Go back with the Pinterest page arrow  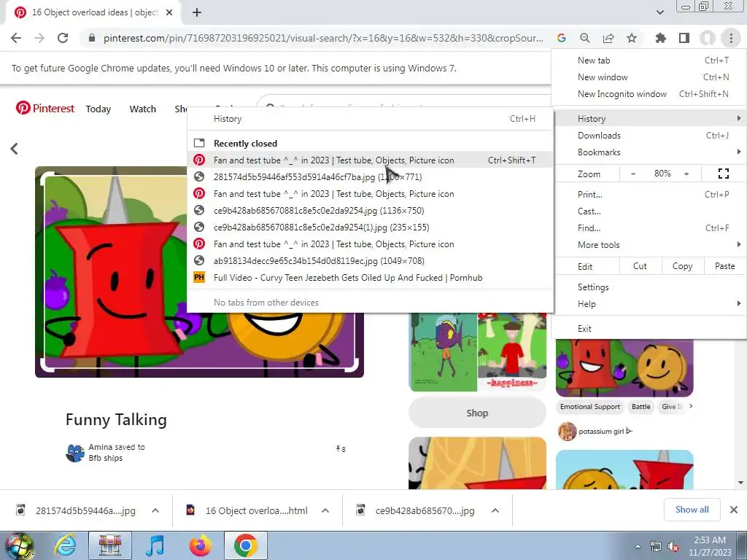[x=15, y=149]
